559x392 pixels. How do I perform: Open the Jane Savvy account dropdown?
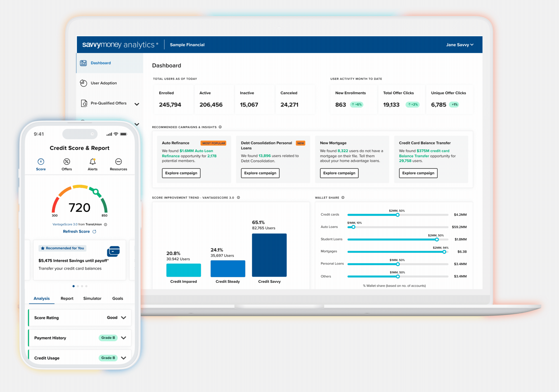pyautogui.click(x=459, y=45)
